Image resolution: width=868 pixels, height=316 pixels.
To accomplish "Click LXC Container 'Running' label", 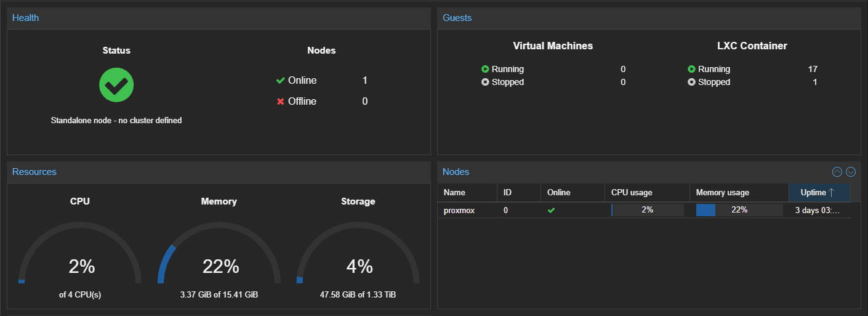I will click(714, 70).
